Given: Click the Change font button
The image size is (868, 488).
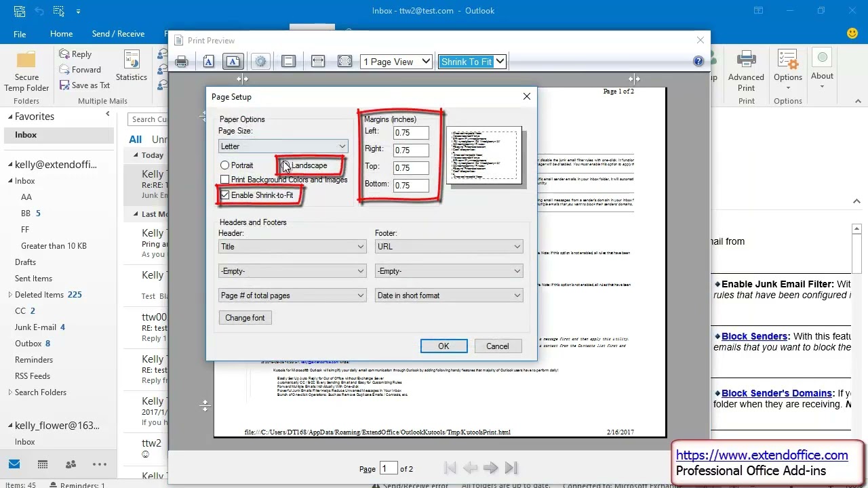Looking at the screenshot, I should coord(245,318).
